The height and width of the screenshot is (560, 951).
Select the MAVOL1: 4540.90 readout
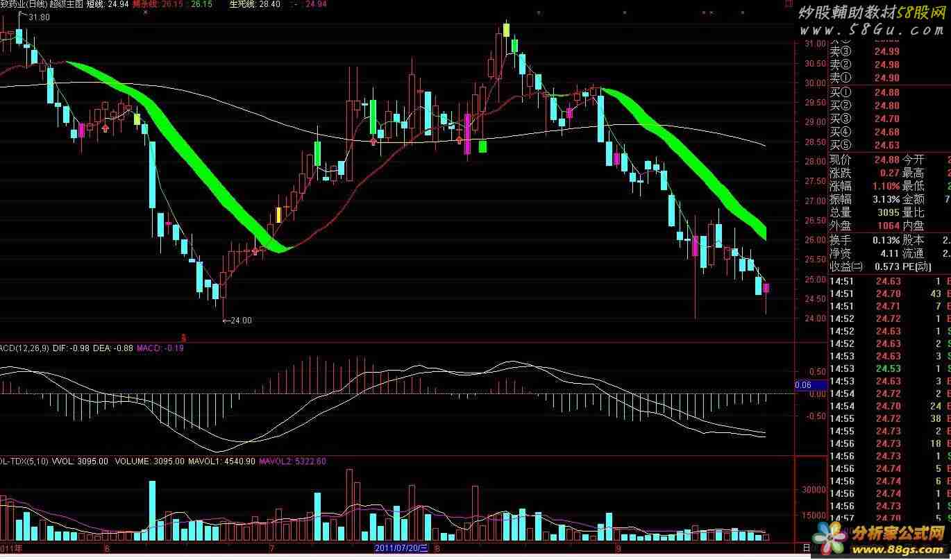pos(222,461)
